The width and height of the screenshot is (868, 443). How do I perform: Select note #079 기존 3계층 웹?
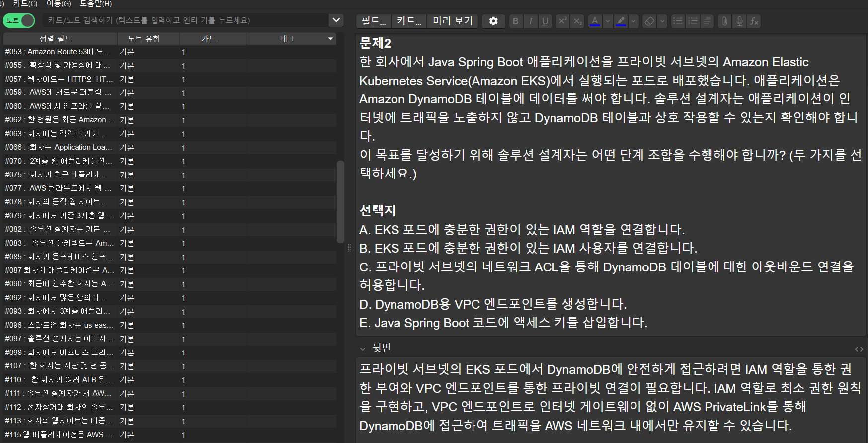click(x=169, y=216)
